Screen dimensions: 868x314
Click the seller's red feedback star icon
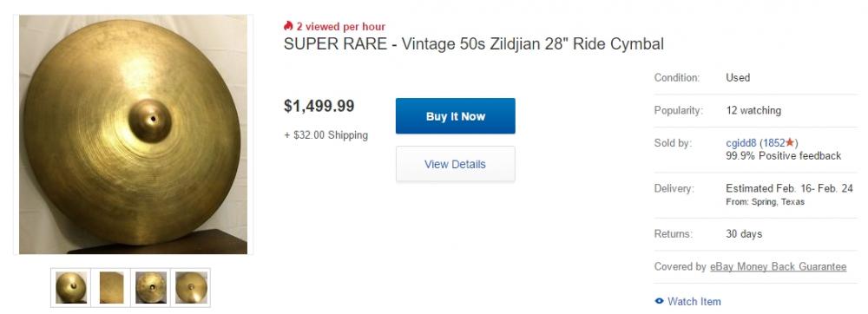click(790, 142)
